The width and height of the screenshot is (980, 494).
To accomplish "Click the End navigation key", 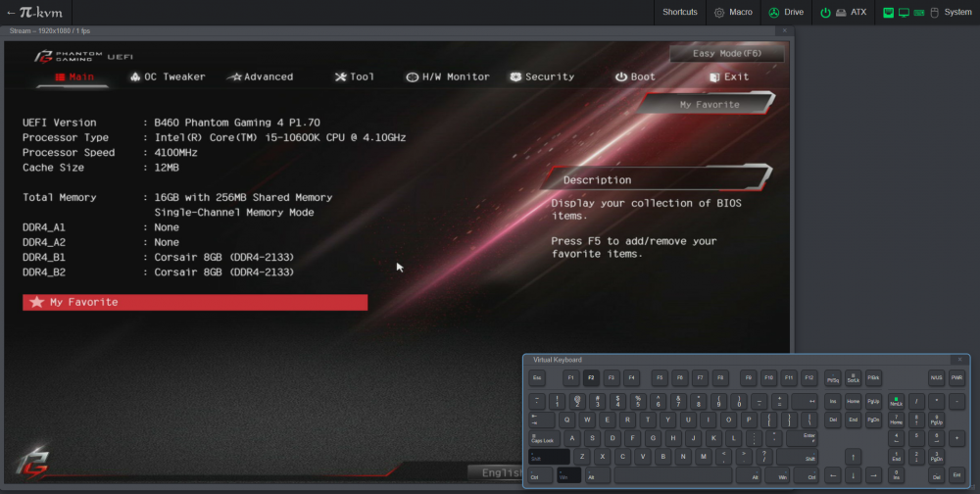I will coord(854,420).
